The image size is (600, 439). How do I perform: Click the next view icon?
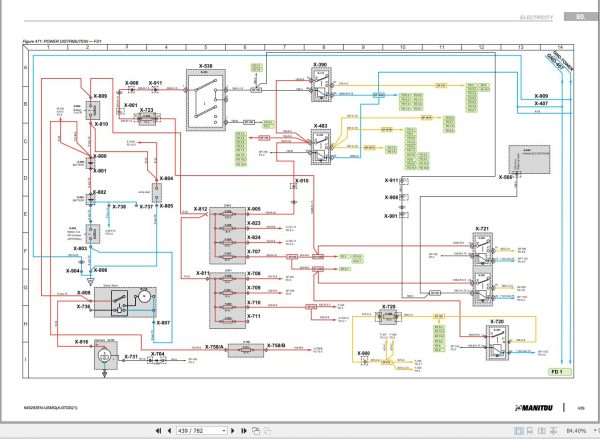click(x=267, y=431)
